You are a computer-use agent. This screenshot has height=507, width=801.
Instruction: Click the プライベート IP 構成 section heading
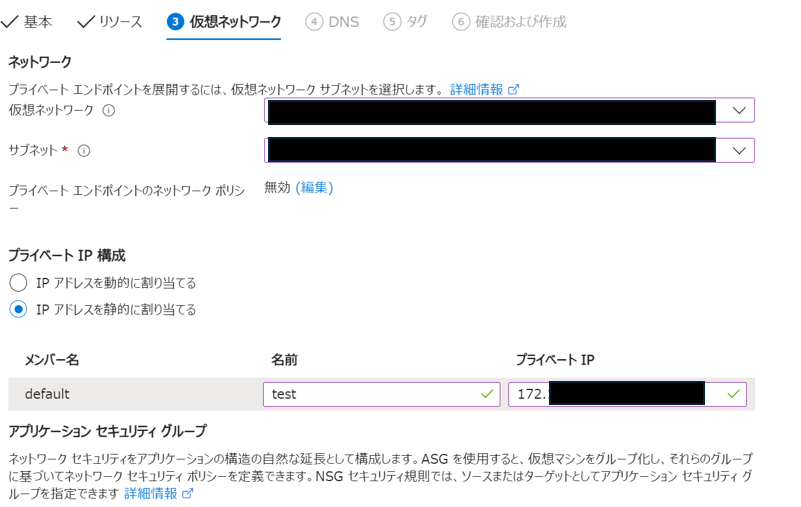tap(67, 256)
